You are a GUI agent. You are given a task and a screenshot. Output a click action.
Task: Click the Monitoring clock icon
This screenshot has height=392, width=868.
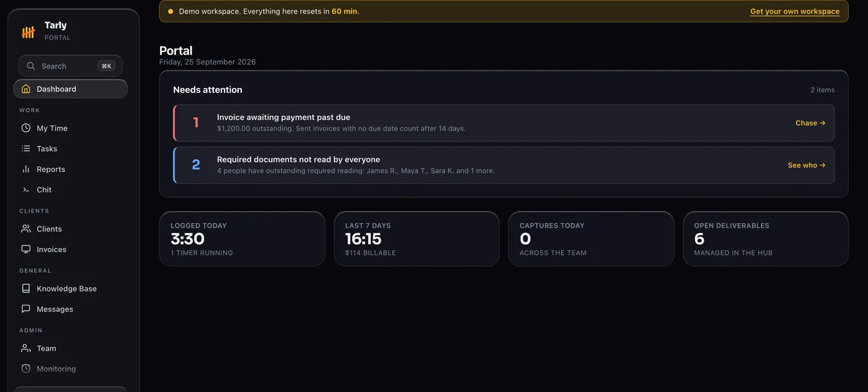point(26,368)
